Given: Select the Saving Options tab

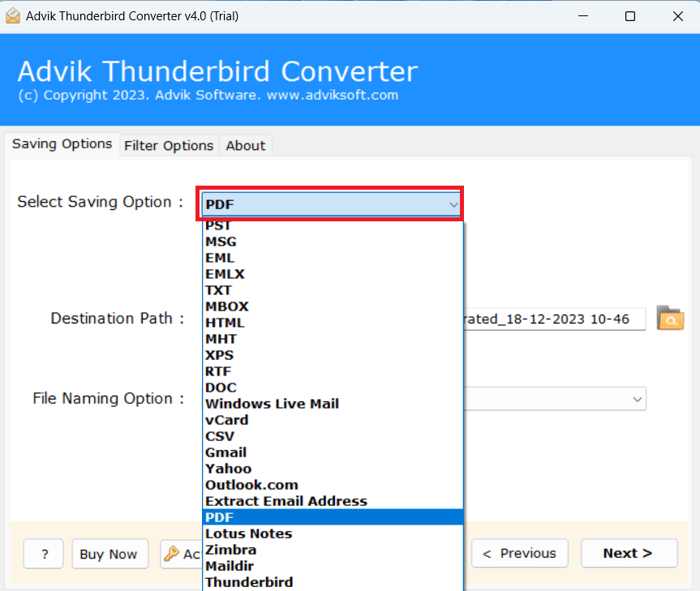Looking at the screenshot, I should tap(62, 143).
